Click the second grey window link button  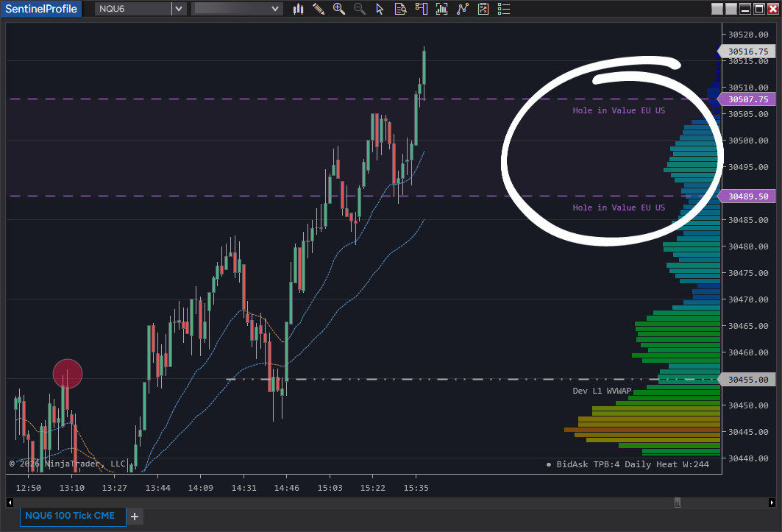pyautogui.click(x=731, y=9)
